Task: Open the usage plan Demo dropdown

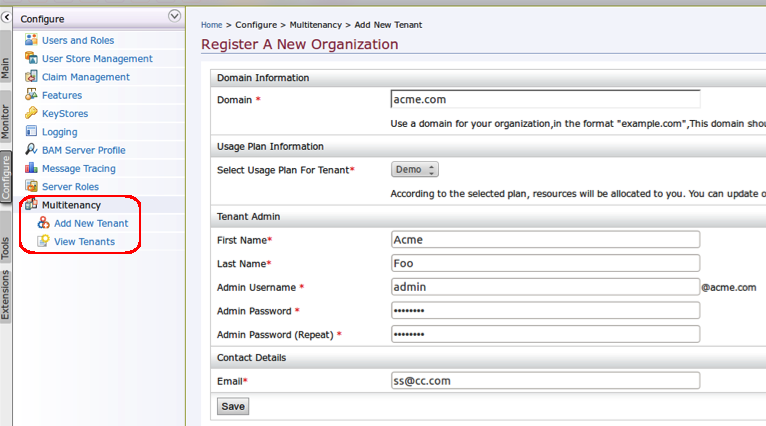Action: click(x=415, y=170)
